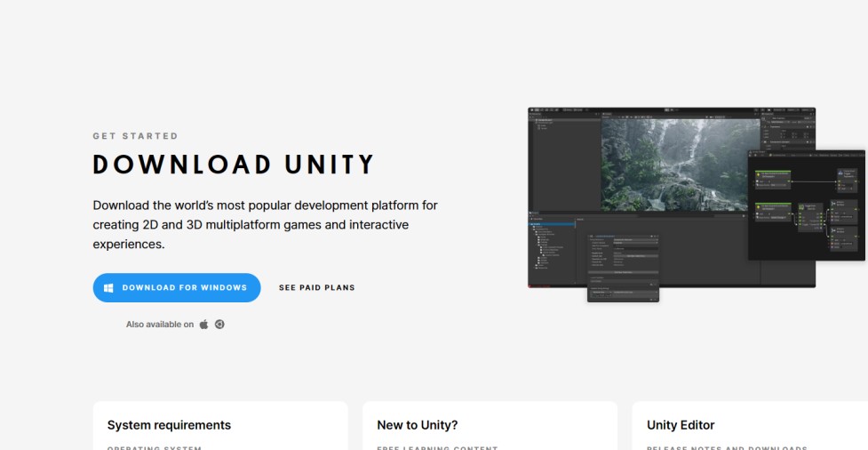Screen dimensions: 868x450
Task: Click the Windows logo inside the download button
Action: tap(108, 288)
